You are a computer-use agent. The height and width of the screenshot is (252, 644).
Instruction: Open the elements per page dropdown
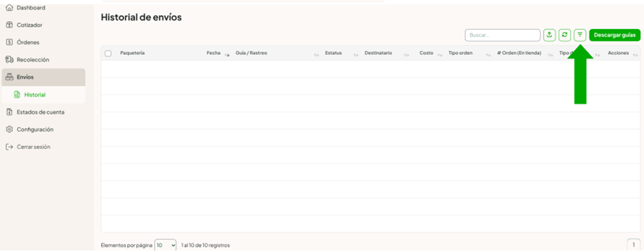165,245
